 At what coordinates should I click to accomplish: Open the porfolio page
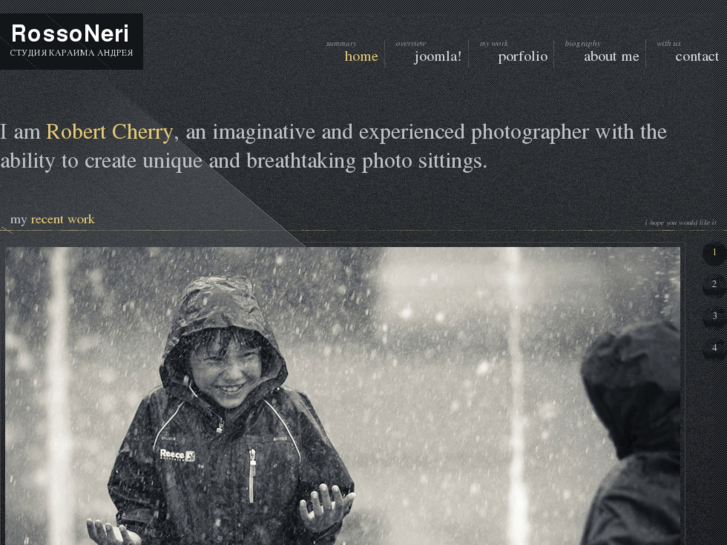tap(523, 57)
